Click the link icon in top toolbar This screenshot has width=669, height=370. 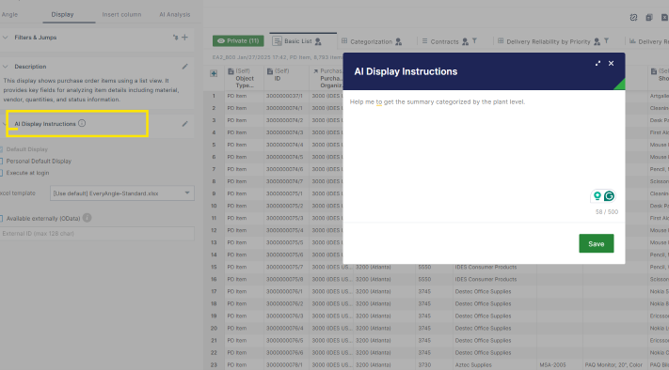634,17
